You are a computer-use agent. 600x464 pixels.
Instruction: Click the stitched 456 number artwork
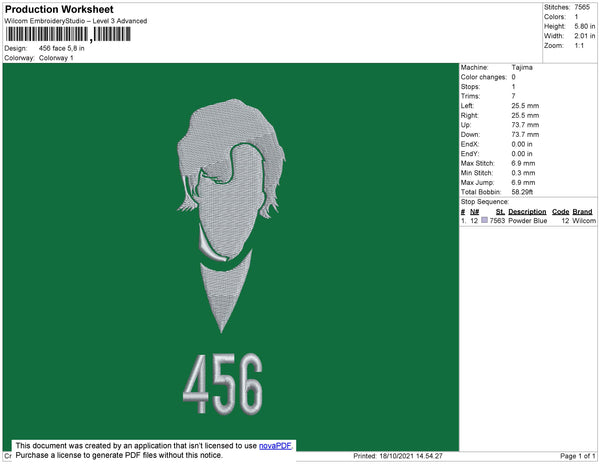(x=223, y=384)
